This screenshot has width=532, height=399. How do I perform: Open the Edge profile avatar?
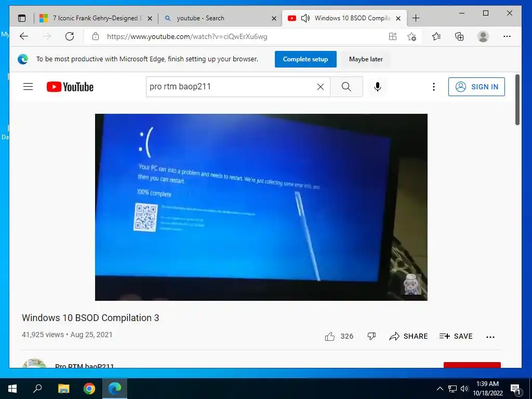(483, 36)
